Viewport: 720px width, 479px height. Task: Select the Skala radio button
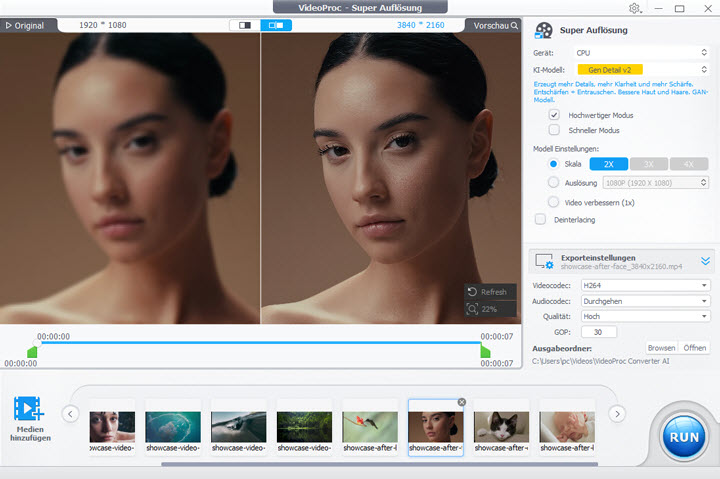click(x=553, y=164)
